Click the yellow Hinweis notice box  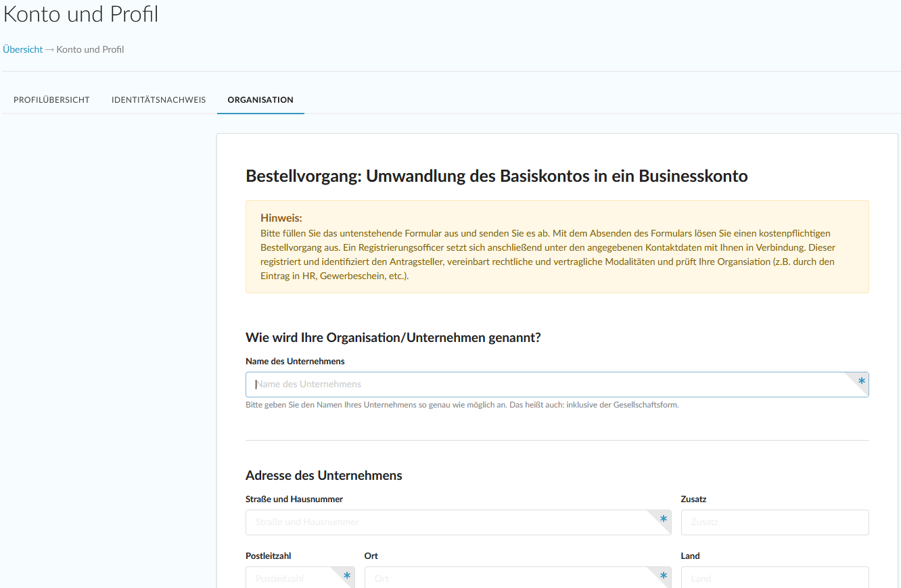(x=557, y=247)
